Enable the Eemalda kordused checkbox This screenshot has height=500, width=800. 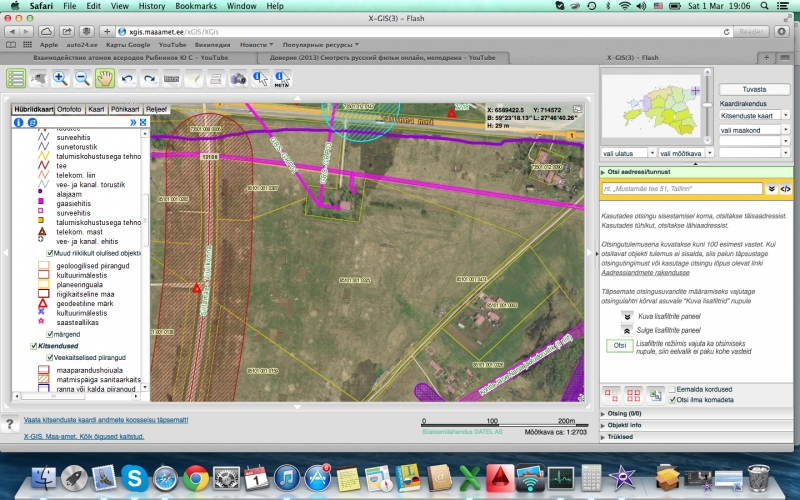(672, 389)
